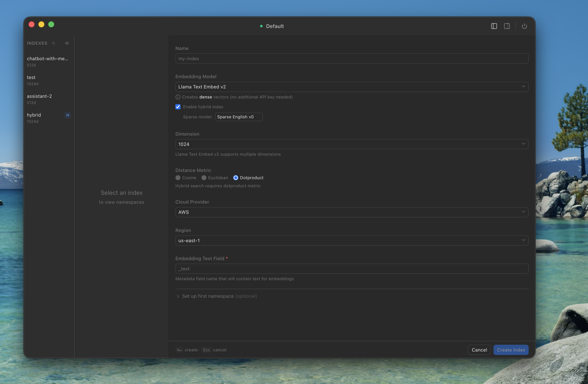Select the test index in the sidebar
The width and height of the screenshot is (588, 384).
point(31,77)
